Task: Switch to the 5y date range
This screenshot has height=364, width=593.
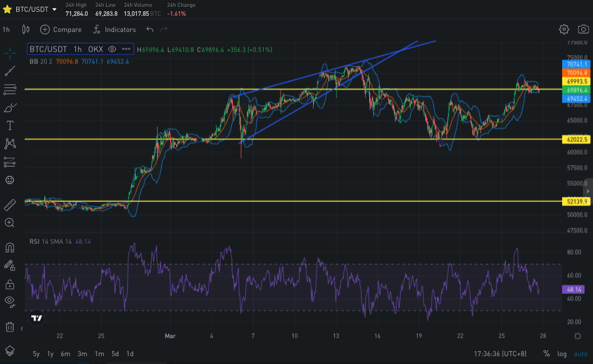Action: coord(36,353)
